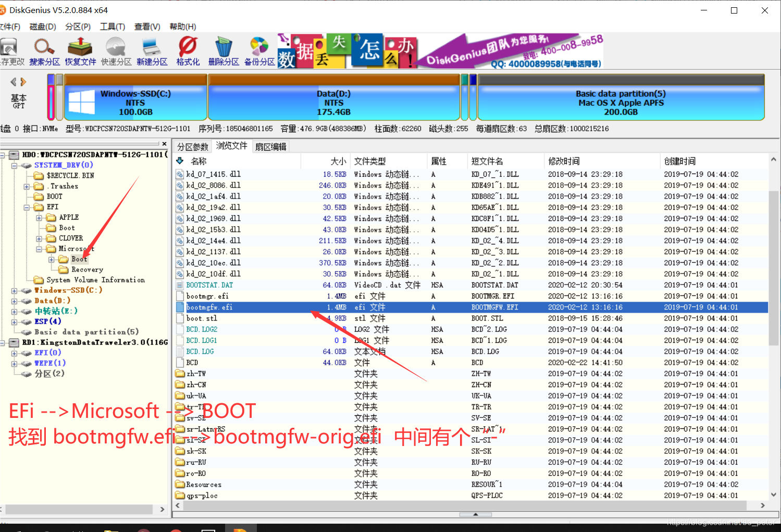781x532 pixels.
Task: Expand the Data(D:) partition node
Action: click(14, 301)
